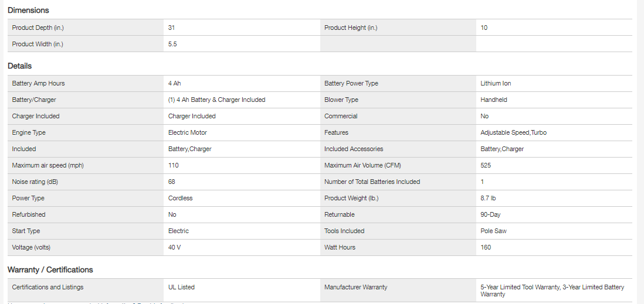Select the Lithium Ion value
644x304 pixels.
click(x=496, y=83)
